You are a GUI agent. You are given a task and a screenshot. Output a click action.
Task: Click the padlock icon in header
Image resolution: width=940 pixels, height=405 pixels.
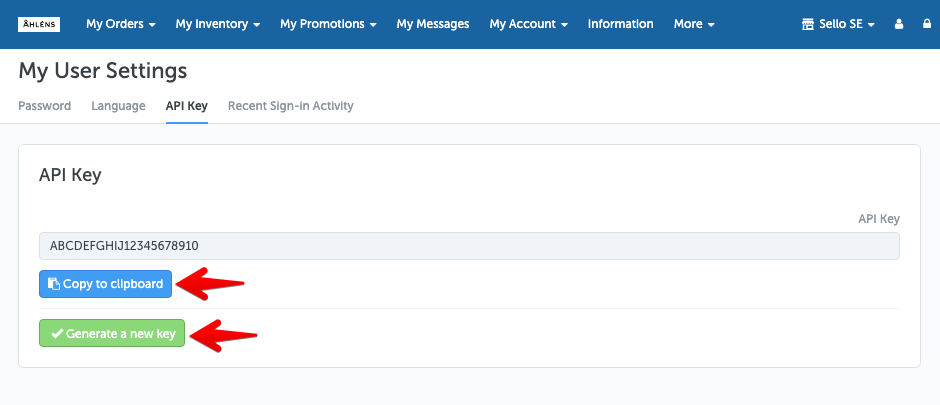pyautogui.click(x=927, y=24)
